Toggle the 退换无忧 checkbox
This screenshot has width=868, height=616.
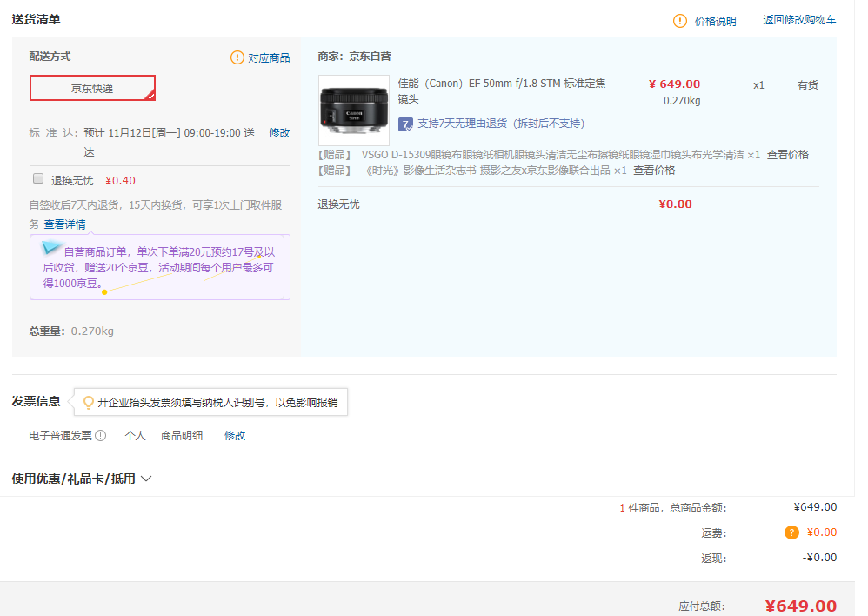point(38,178)
